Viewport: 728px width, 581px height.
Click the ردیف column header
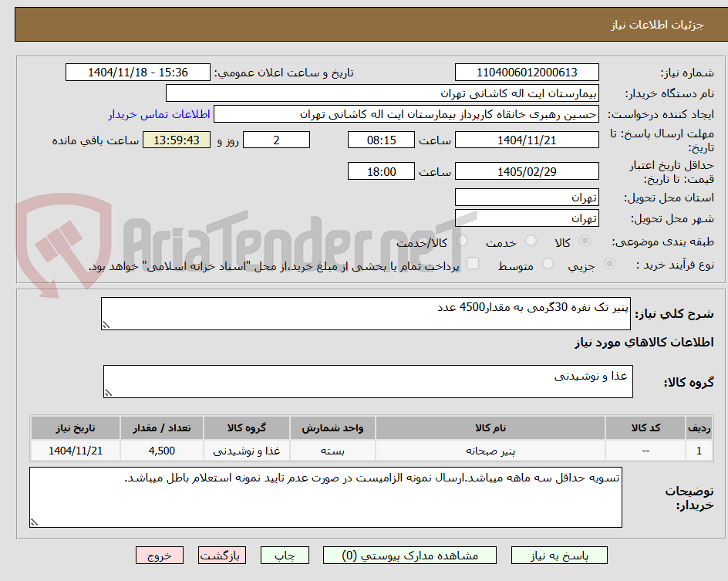coord(699,427)
